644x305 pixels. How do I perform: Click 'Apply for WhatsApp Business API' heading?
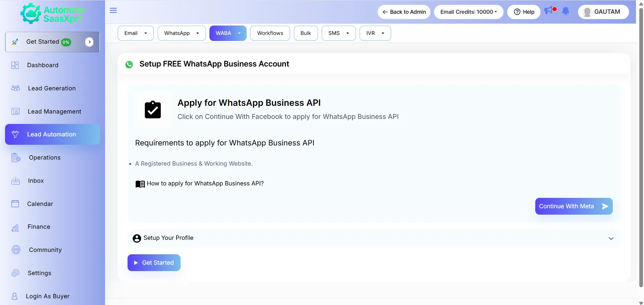click(249, 103)
